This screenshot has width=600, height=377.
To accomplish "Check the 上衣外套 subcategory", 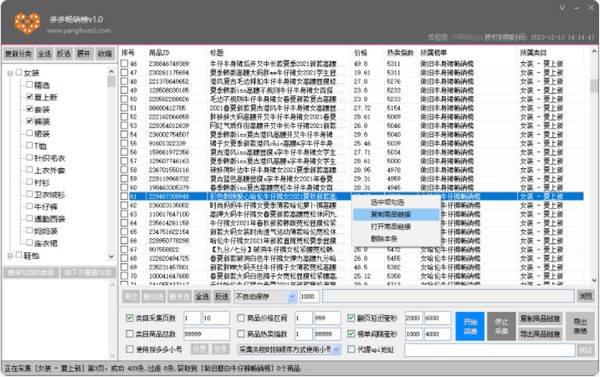I will (29, 170).
